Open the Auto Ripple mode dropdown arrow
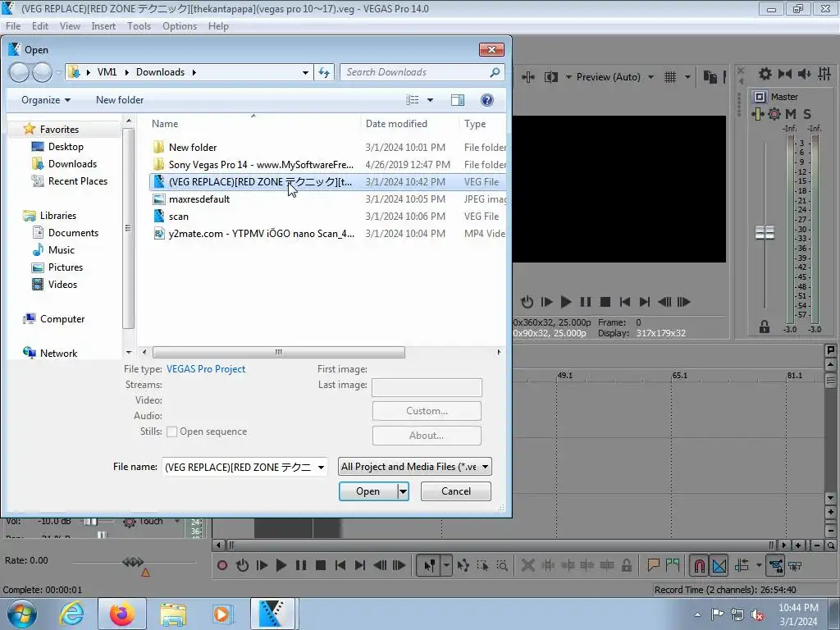This screenshot has width=840, height=630. (759, 565)
